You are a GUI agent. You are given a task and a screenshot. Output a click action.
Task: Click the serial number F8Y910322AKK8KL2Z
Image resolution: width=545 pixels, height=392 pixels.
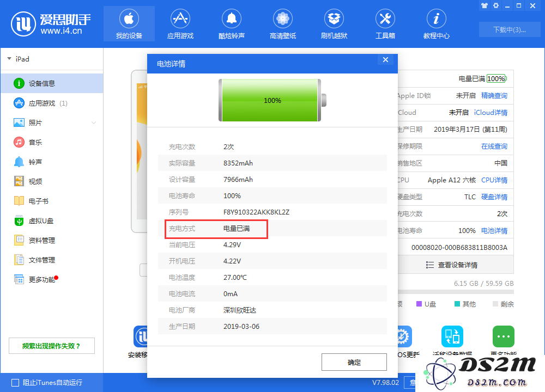click(x=256, y=212)
